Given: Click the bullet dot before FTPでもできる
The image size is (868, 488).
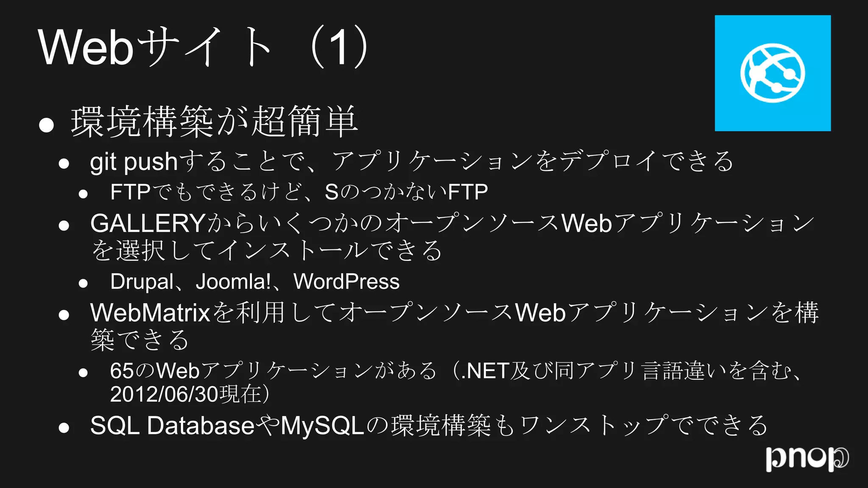Looking at the screenshot, I should [x=83, y=194].
